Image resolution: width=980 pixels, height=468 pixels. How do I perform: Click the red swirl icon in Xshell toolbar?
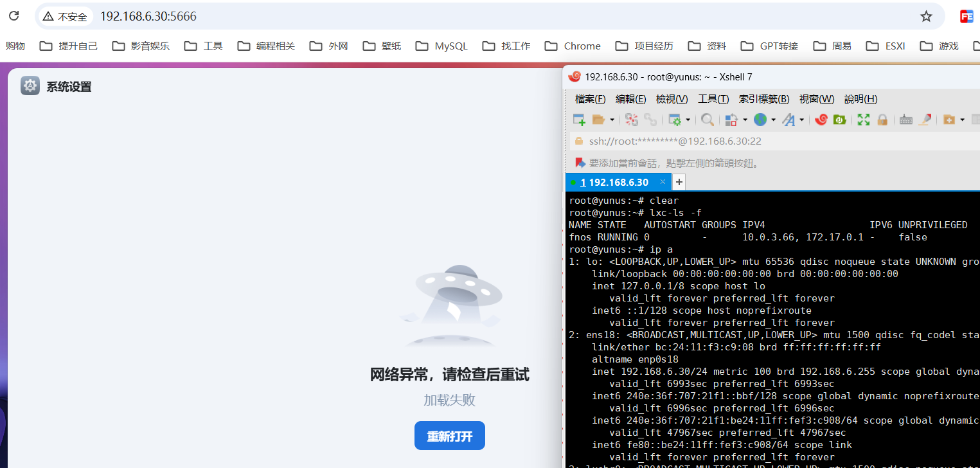point(821,120)
